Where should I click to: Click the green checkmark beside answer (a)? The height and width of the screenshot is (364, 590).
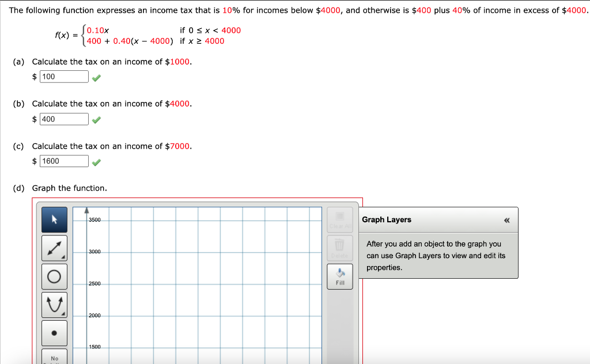click(96, 76)
